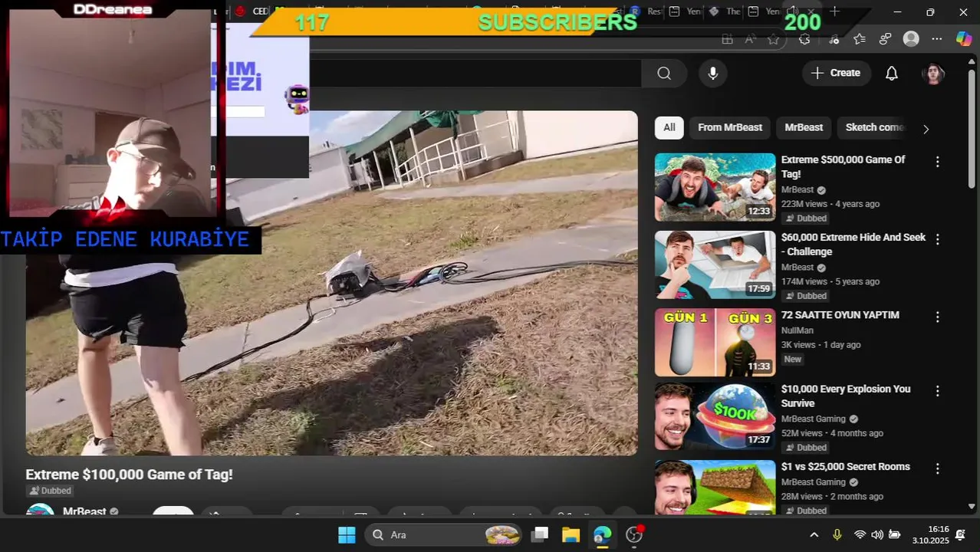The height and width of the screenshot is (552, 980).
Task: Click the Dubbed badge under main video title
Action: [51, 491]
